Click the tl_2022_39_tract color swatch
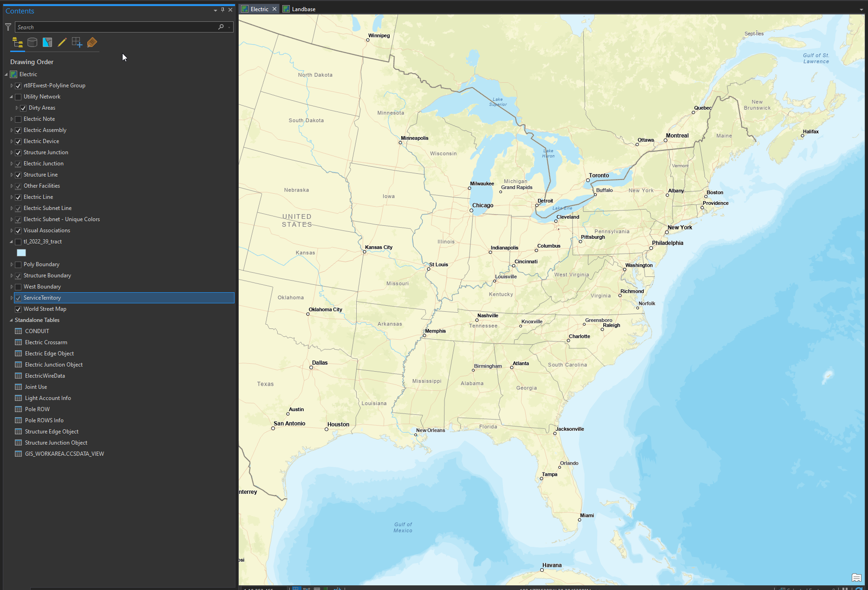Viewport: 868px width, 590px height. [21, 253]
